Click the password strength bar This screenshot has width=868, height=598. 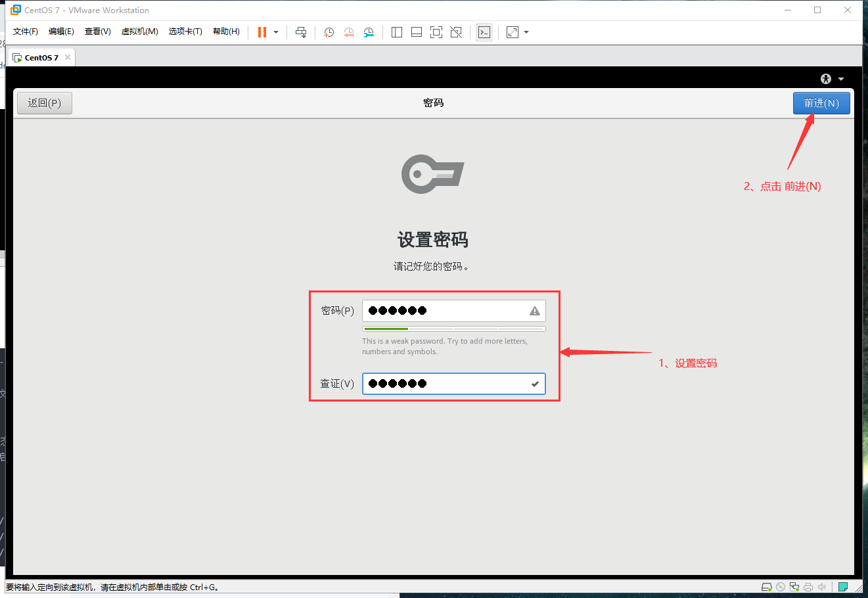pos(453,329)
